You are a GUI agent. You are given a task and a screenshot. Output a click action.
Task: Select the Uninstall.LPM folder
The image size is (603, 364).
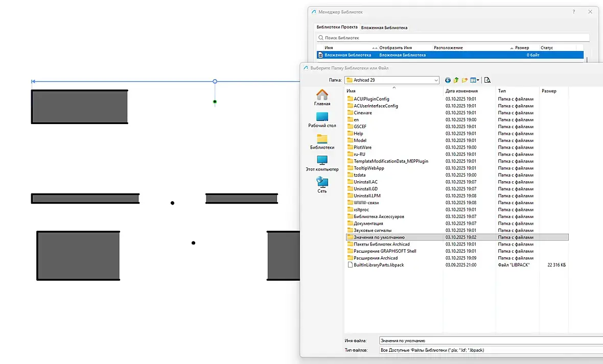tap(363, 196)
